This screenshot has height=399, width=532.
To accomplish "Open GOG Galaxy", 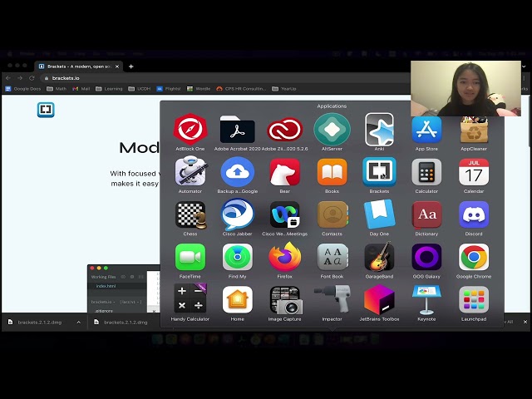I will tap(426, 257).
